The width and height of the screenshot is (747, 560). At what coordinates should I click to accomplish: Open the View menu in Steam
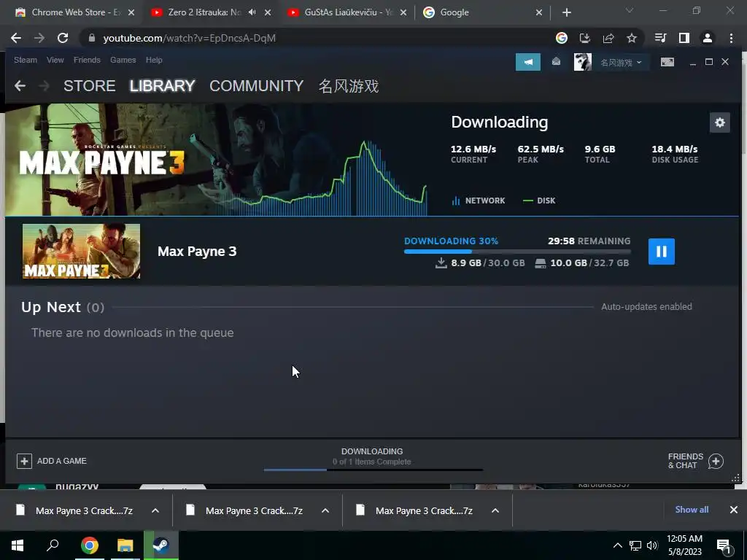55,60
